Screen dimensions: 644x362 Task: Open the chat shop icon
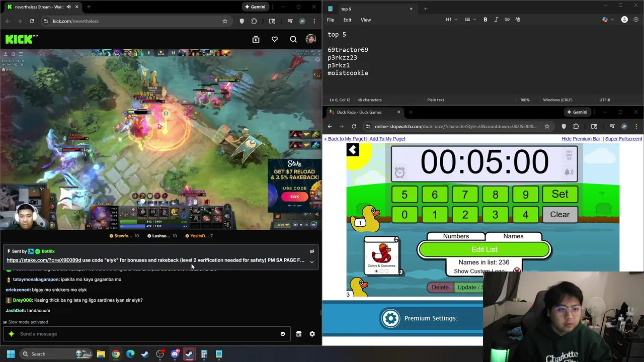299,334
